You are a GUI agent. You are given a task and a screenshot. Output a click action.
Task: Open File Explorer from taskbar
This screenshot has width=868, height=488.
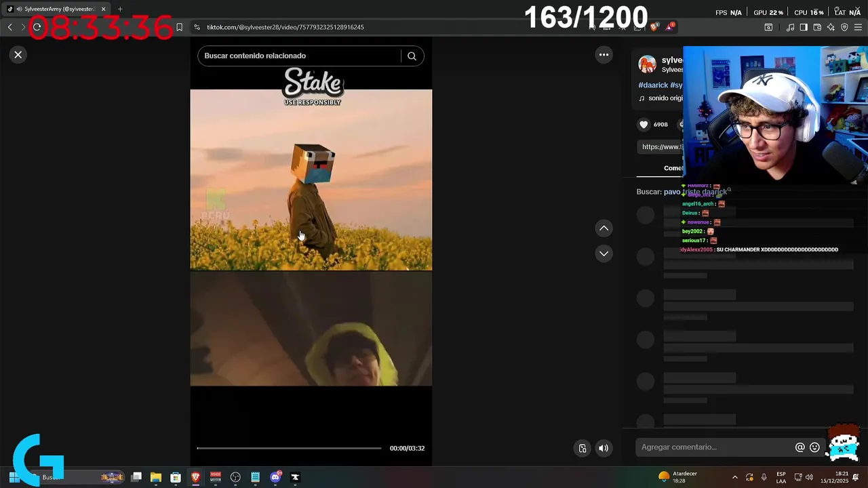155,477
